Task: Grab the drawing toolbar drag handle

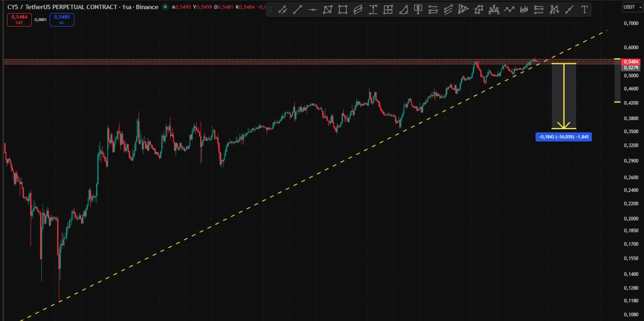Action: [270, 10]
